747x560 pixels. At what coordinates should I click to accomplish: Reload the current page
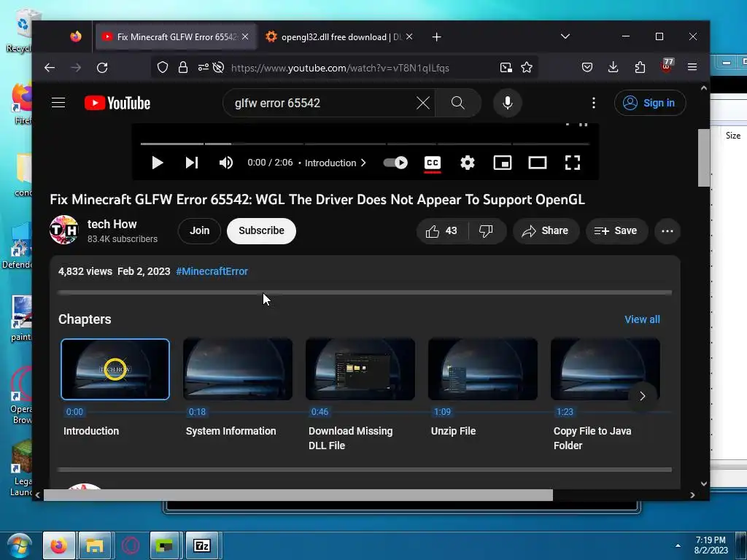click(102, 68)
